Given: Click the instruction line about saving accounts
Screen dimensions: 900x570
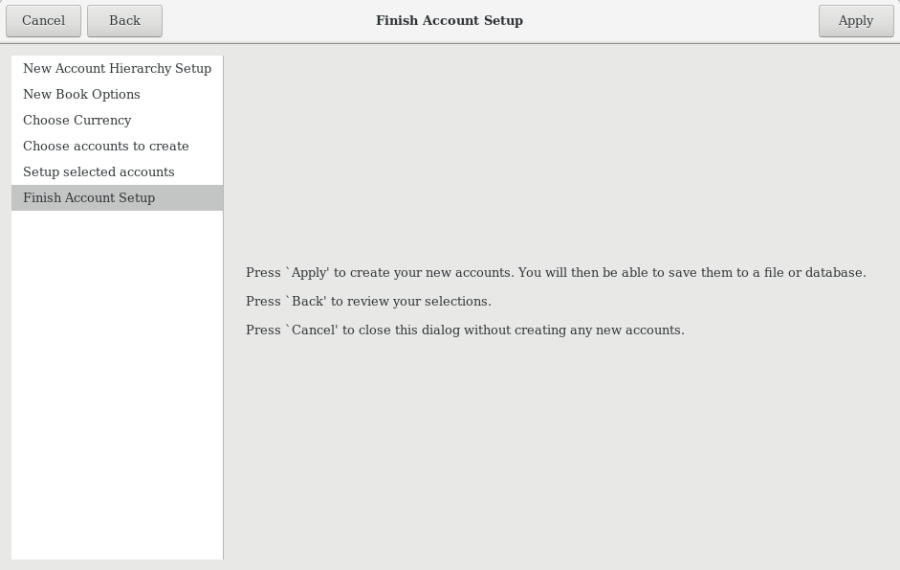Looking at the screenshot, I should (x=555, y=273).
